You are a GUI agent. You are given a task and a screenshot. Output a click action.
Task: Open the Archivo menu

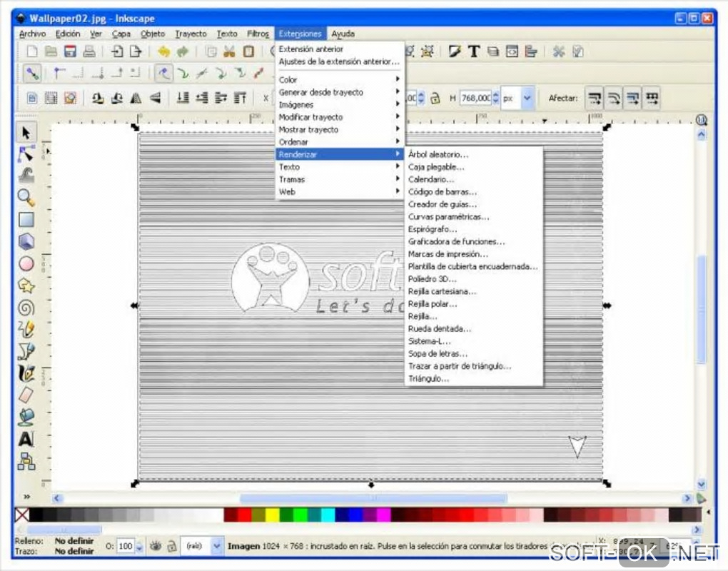tap(33, 34)
